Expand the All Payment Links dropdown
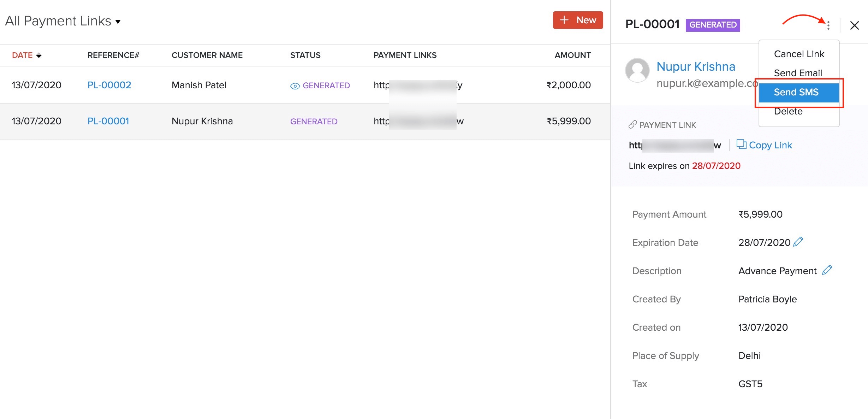 (x=118, y=22)
